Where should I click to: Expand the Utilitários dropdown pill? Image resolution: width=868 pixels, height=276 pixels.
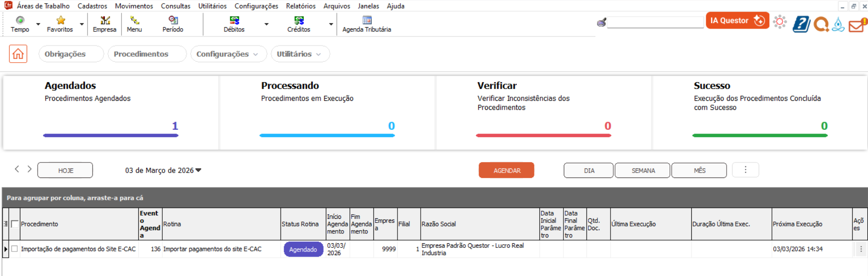300,54
